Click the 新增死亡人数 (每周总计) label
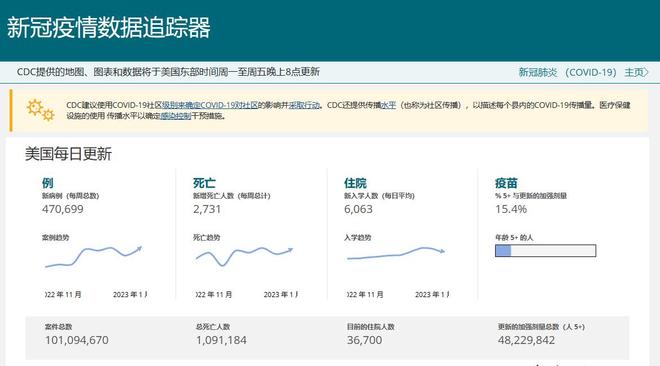Image resolution: width=660 pixels, height=366 pixels. click(232, 196)
